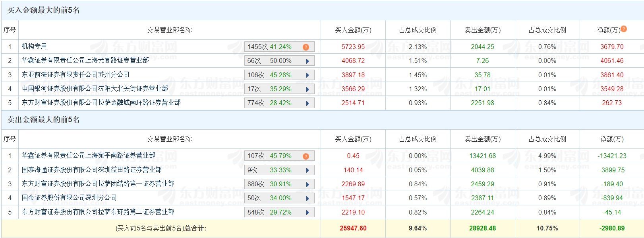Screen dimensions: 644x238
Task: Click the sell amount "35.78"
Action: click(483, 75)
